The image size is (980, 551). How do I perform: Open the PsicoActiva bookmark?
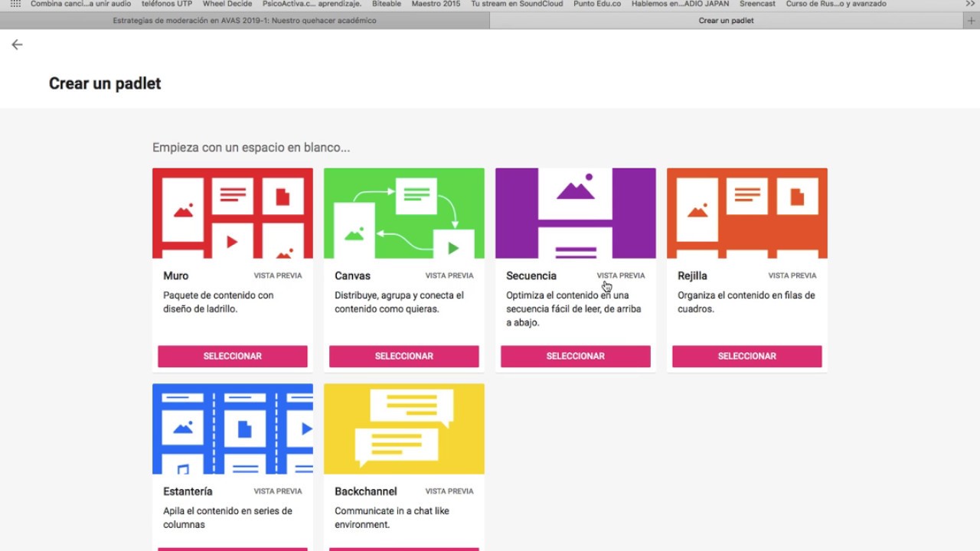[312, 4]
